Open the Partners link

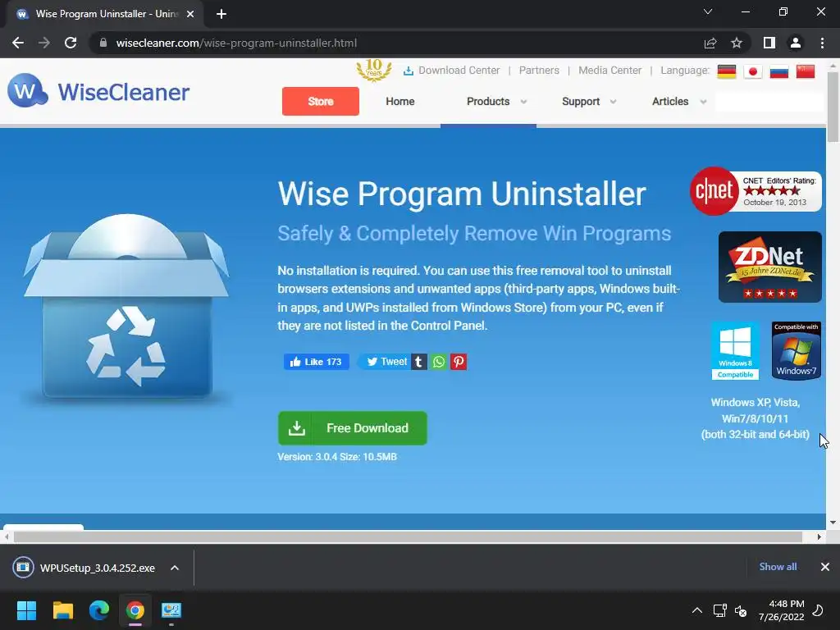click(539, 71)
